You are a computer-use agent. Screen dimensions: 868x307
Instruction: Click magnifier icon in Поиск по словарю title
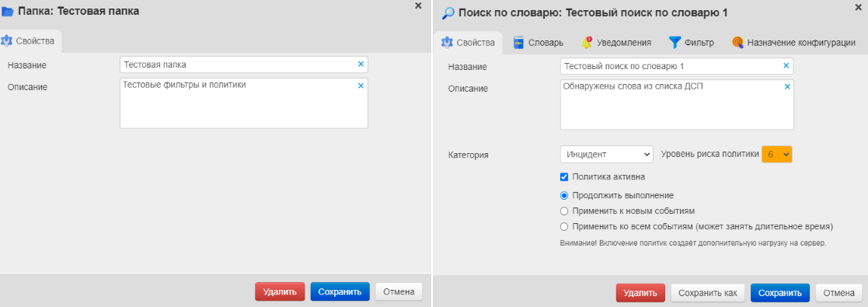coord(448,13)
